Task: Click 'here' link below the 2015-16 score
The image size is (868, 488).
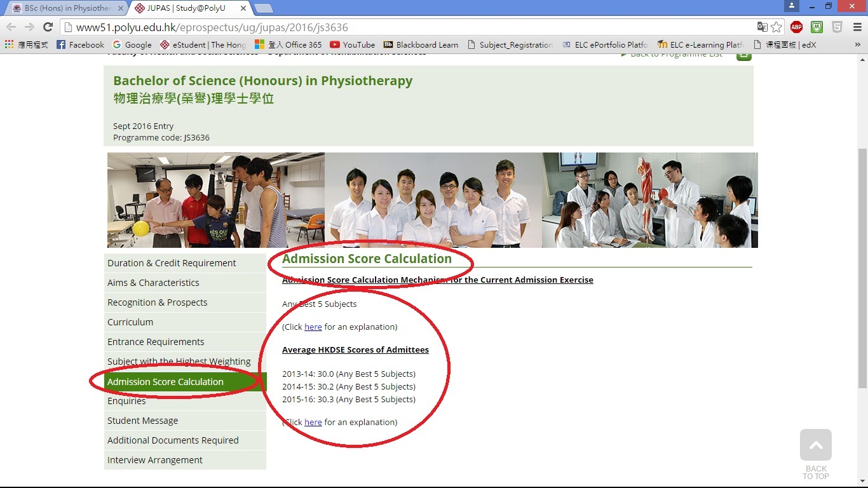Action: point(313,422)
